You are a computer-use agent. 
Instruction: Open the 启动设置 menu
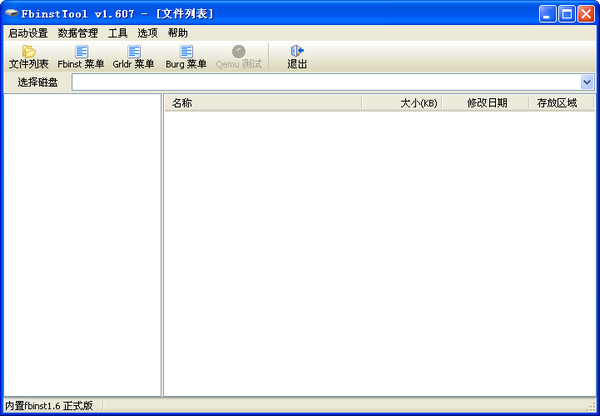tap(27, 33)
